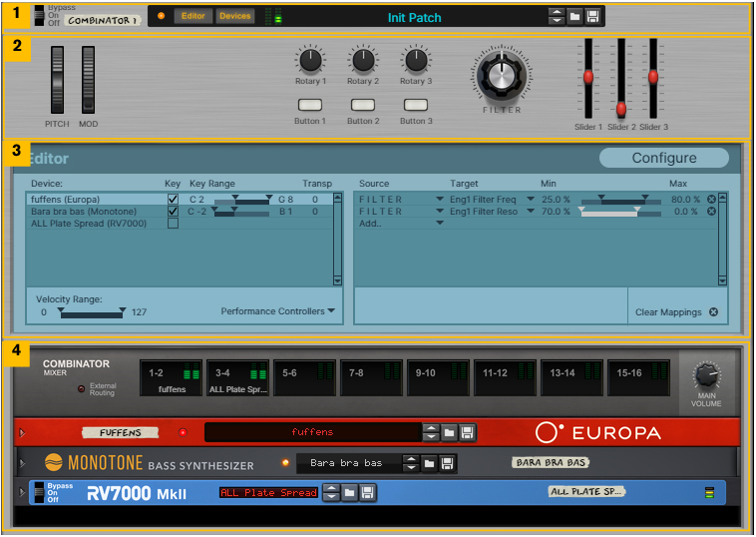Click the Combinator save patch floppy icon
756x537 pixels.
tap(593, 17)
